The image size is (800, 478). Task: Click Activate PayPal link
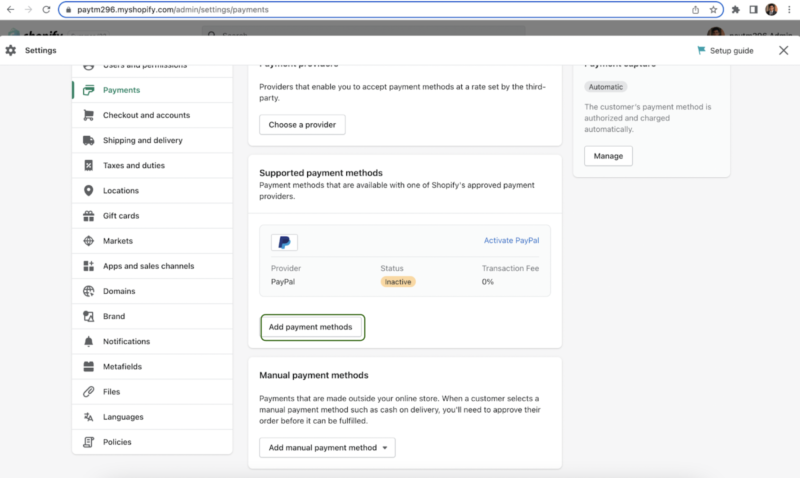(511, 240)
